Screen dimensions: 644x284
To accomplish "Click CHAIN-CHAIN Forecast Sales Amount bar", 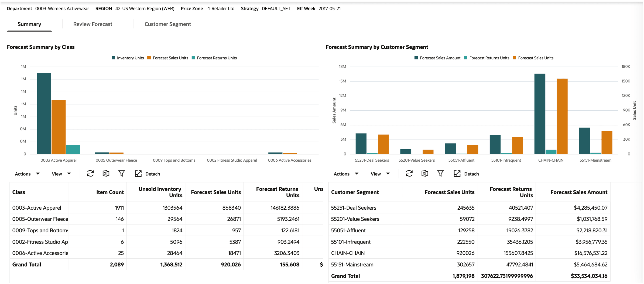I will [540, 114].
